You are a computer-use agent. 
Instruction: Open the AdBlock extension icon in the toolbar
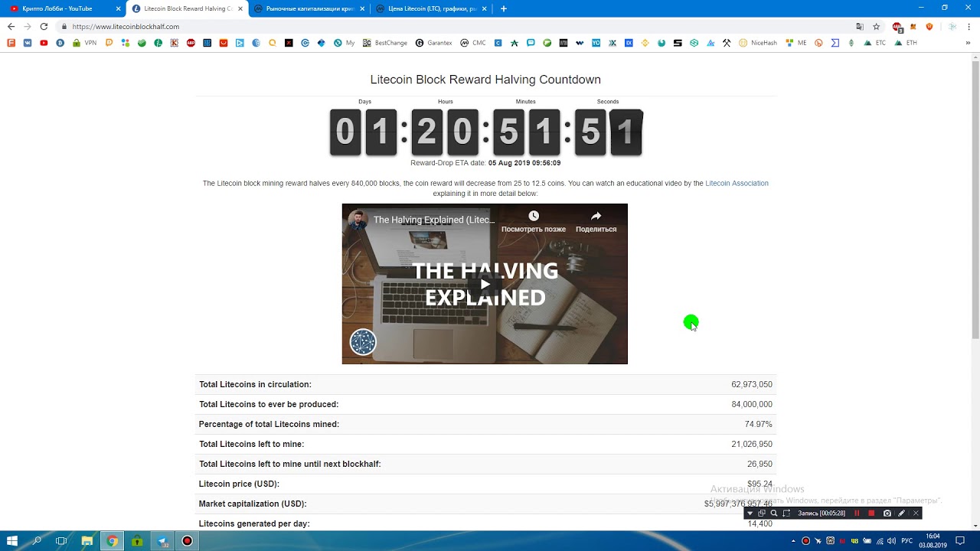[897, 26]
